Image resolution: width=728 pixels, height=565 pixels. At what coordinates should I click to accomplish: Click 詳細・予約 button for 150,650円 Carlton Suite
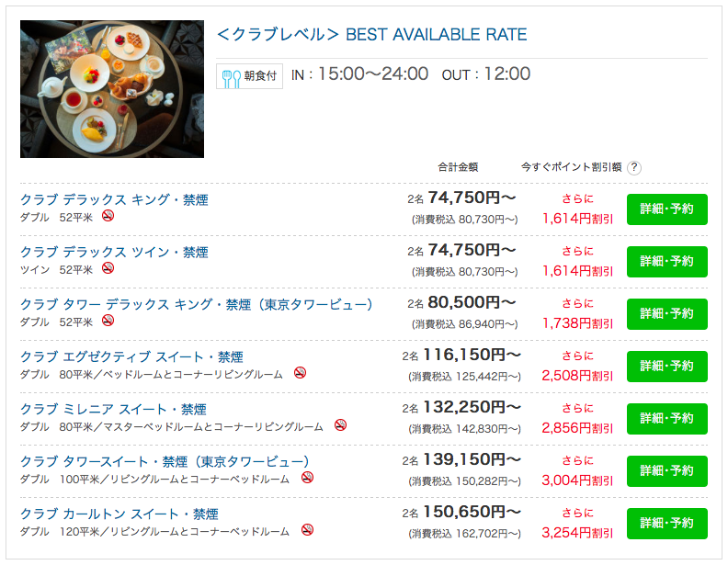(666, 524)
